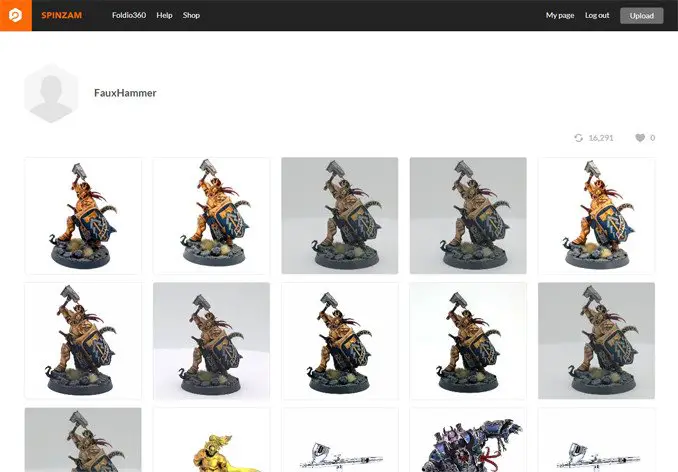Viewport: 678px width, 472px height.
Task: Click Log out link
Action: [597, 16]
